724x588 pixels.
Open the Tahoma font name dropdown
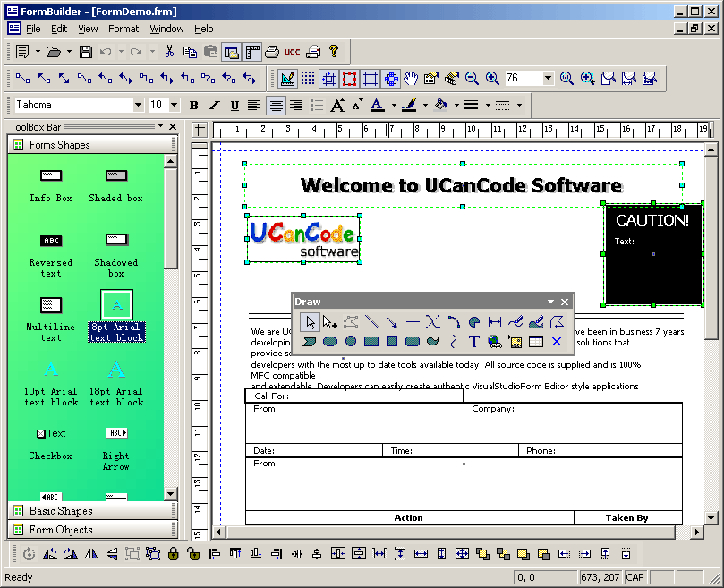click(x=138, y=105)
